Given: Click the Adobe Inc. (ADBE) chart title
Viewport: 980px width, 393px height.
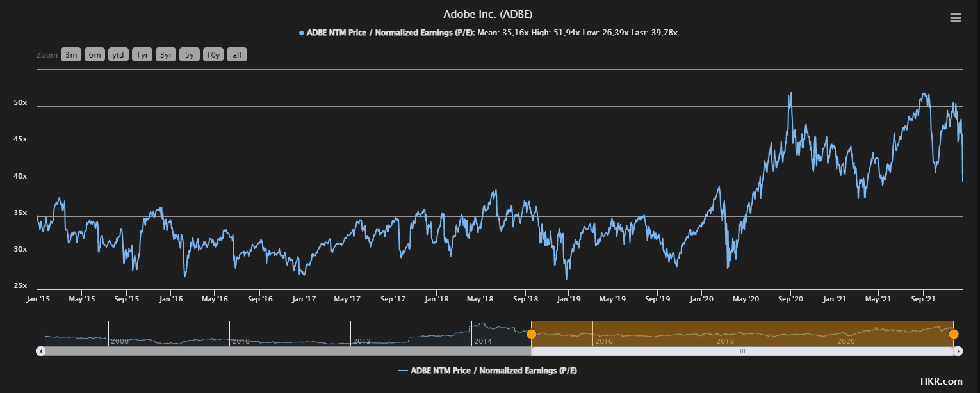Looking at the screenshot, I should pyautogui.click(x=488, y=14).
